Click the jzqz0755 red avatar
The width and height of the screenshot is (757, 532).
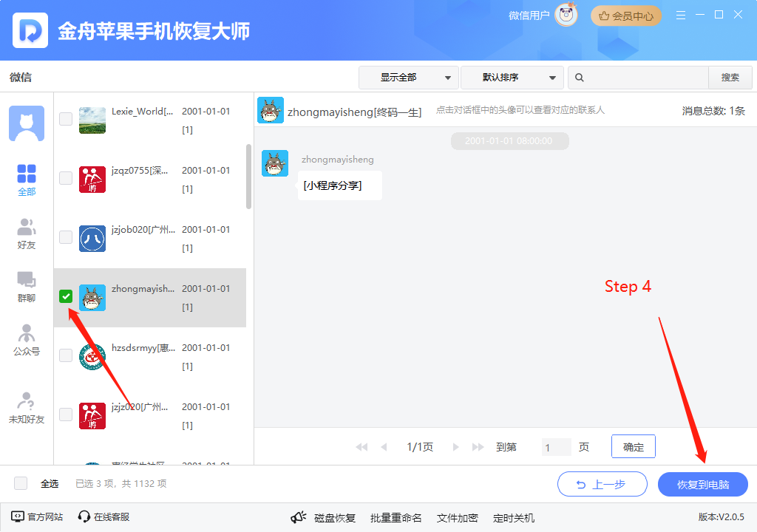point(92,180)
